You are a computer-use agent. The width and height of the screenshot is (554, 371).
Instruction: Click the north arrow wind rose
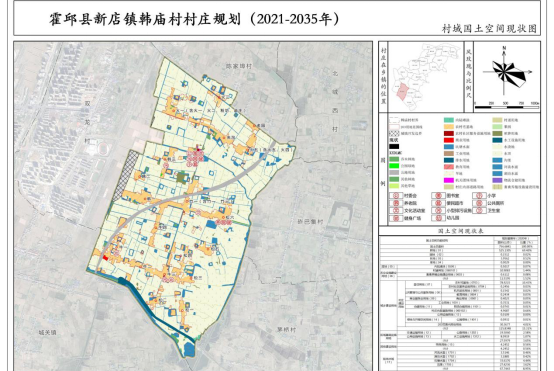tap(507, 71)
